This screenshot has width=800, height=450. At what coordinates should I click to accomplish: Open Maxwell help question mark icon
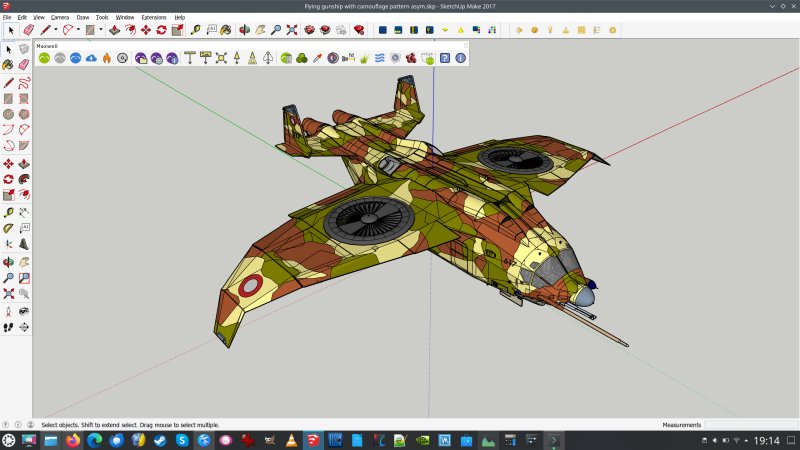pos(444,58)
